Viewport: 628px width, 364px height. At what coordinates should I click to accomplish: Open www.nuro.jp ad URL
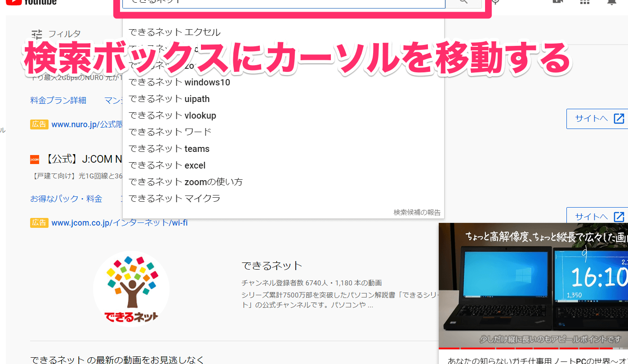tap(87, 124)
